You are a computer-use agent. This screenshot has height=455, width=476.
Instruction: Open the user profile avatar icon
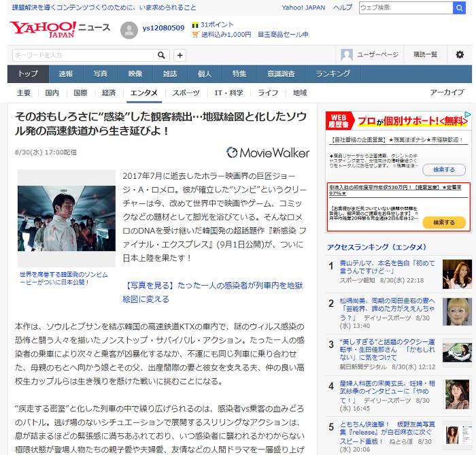[129, 31]
